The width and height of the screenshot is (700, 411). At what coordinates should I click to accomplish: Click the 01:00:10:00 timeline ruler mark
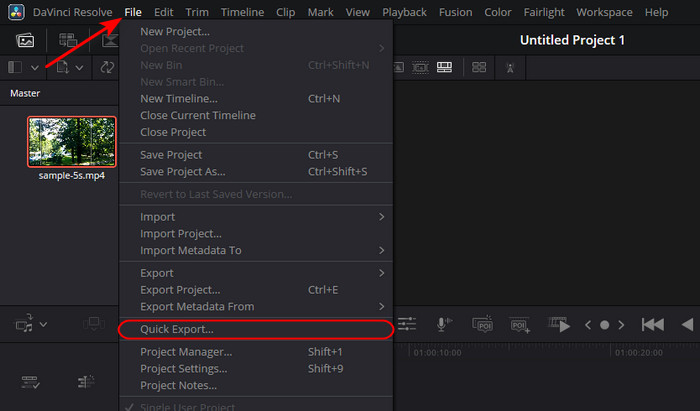pos(437,353)
